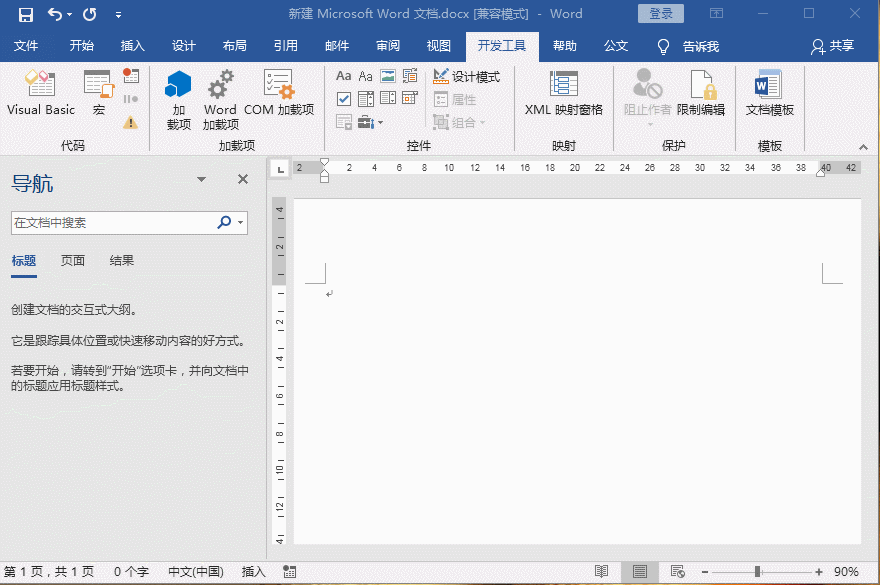The width and height of the screenshot is (880, 585).
Task: Switch to the 设计 tab
Action: click(184, 46)
